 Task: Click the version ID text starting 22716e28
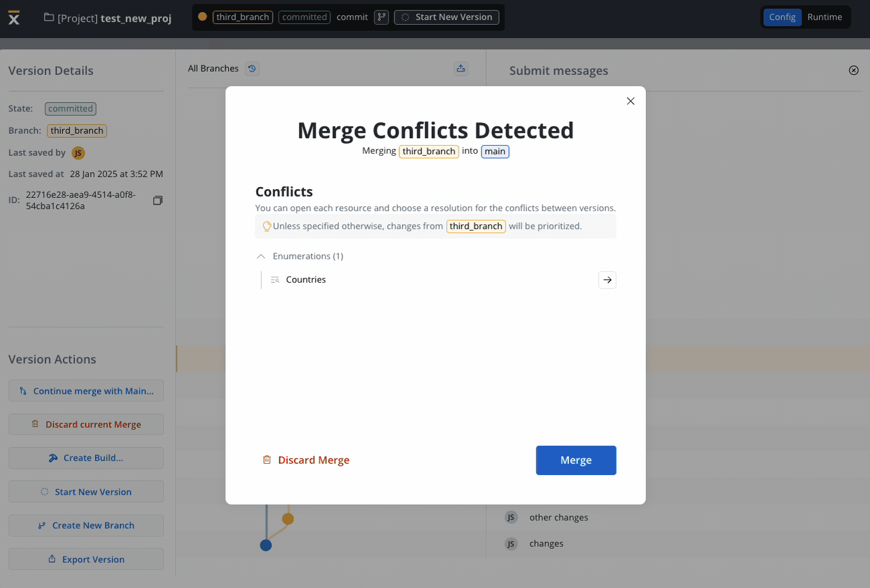81,200
